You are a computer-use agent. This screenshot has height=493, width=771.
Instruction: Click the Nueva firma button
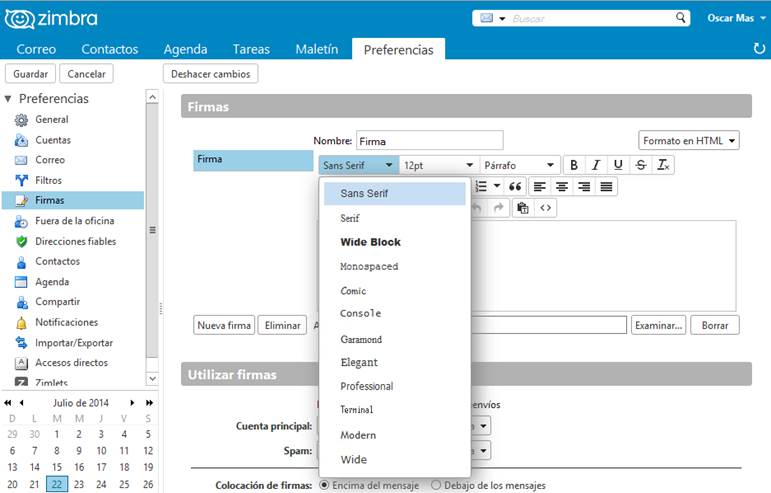click(x=224, y=325)
